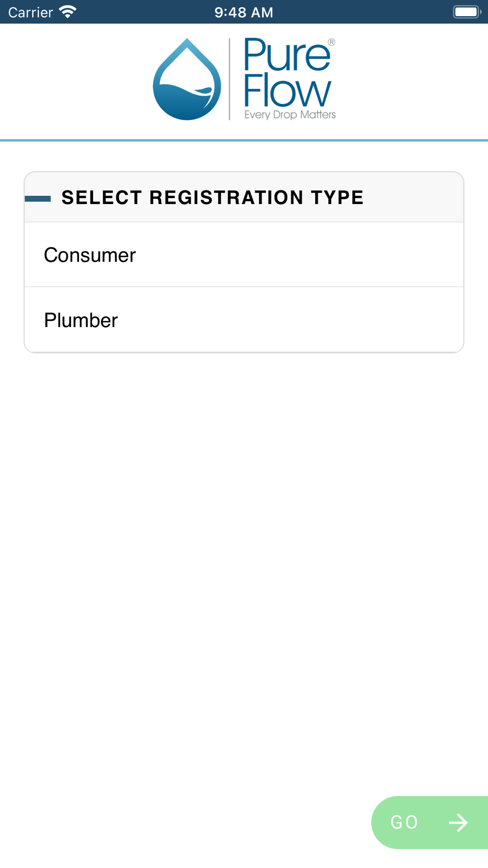Tap the registered trademark symbol beside Pure
Screen dimensions: 488x868
pos(331,42)
